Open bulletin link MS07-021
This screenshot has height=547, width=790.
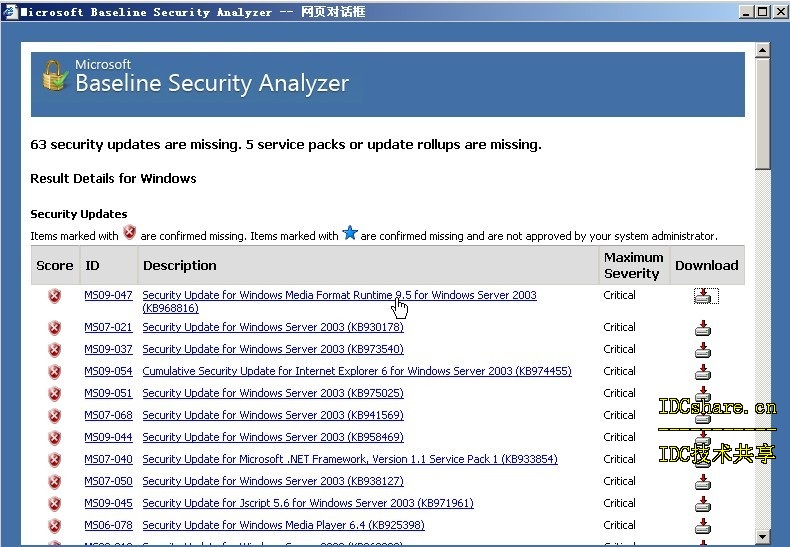point(108,327)
